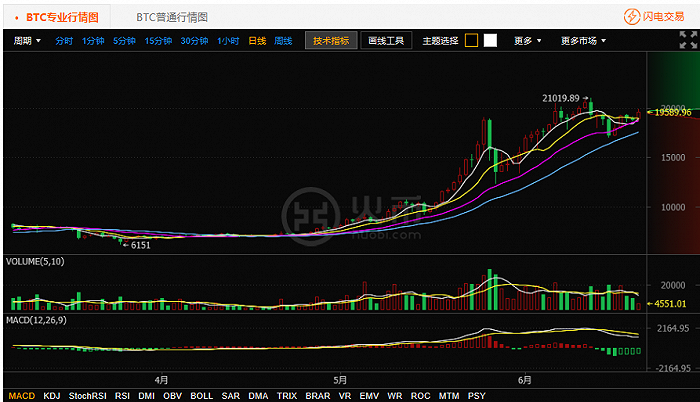Select the KDJ indicator
700x402 pixels.
[x=52, y=396]
